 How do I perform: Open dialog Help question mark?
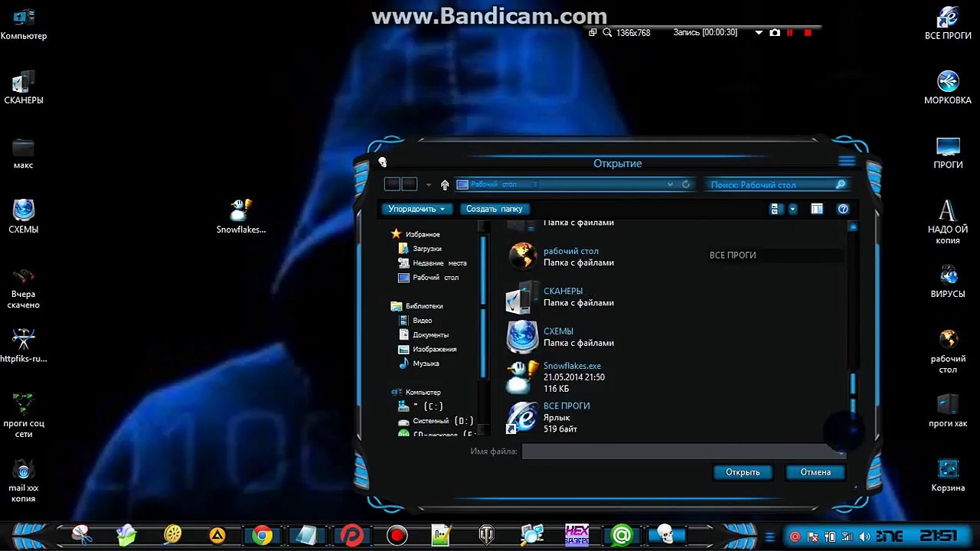pos(843,209)
